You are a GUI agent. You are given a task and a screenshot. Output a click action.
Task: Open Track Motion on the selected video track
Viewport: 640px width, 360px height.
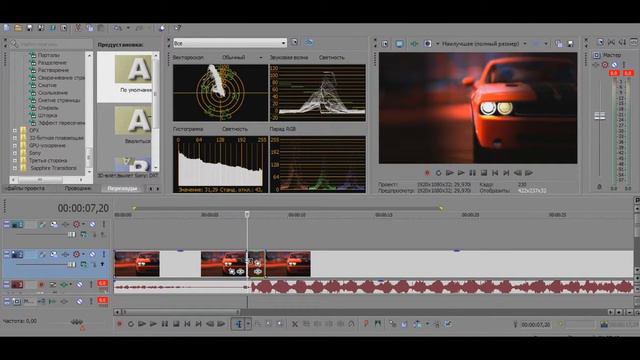coord(53,254)
